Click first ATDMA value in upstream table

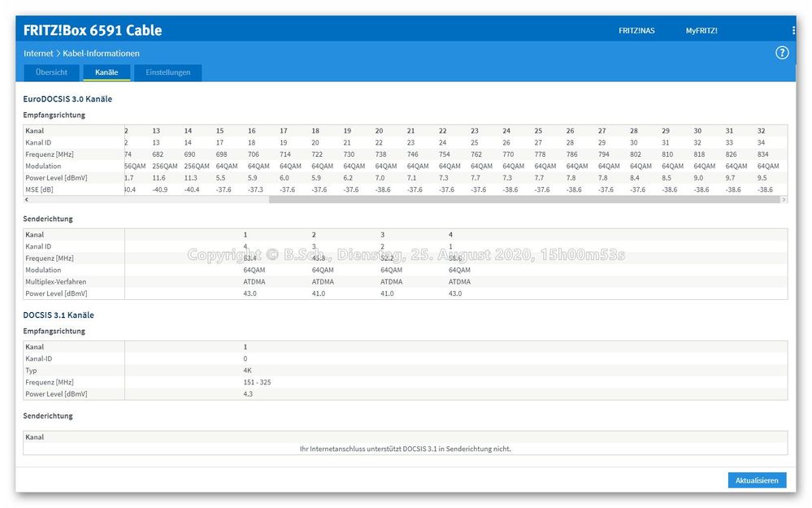(x=254, y=282)
